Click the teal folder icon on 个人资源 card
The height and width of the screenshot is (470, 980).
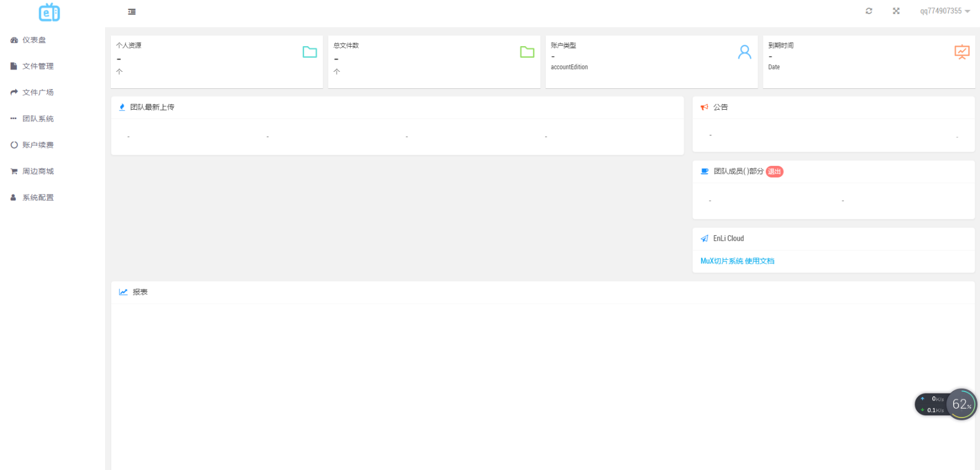click(310, 52)
